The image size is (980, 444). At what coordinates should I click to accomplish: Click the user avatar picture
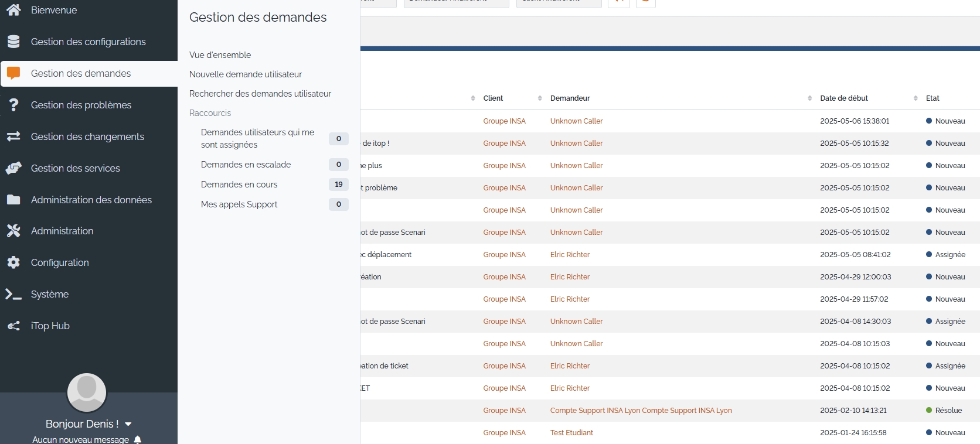pos(87,392)
